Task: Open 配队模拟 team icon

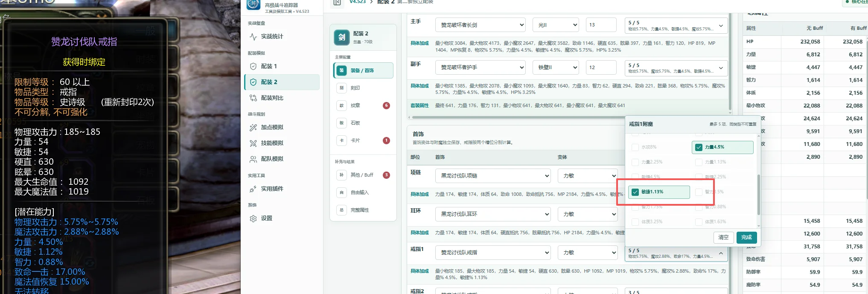Action: click(x=253, y=159)
